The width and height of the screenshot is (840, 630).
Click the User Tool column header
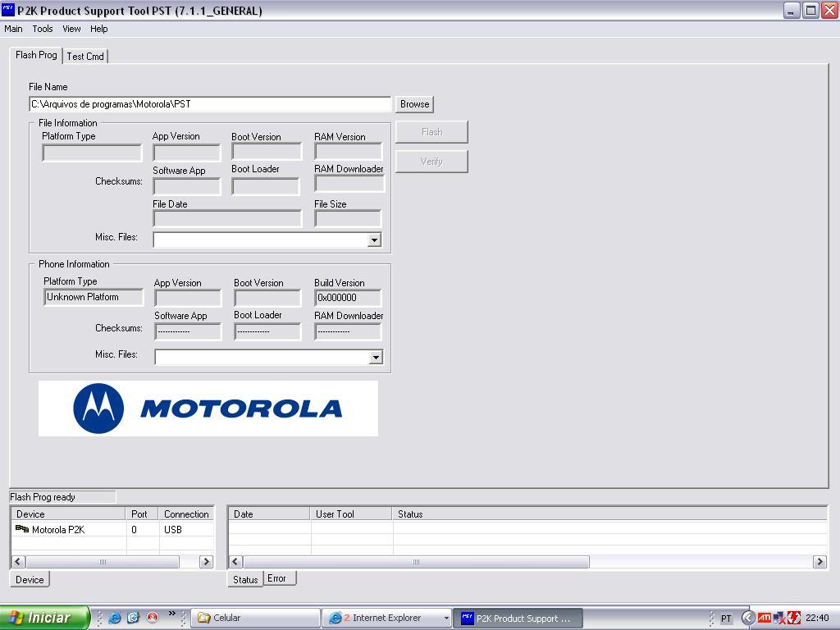point(351,514)
